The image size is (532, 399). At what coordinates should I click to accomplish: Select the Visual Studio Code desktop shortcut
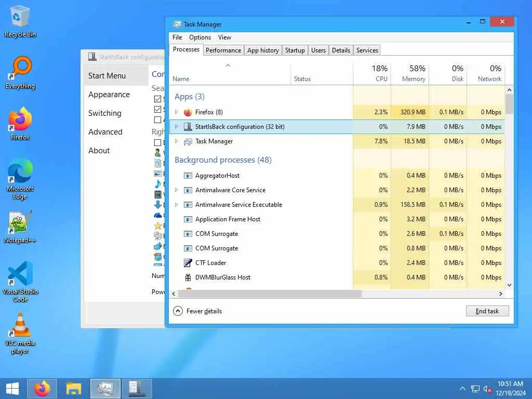click(x=20, y=282)
